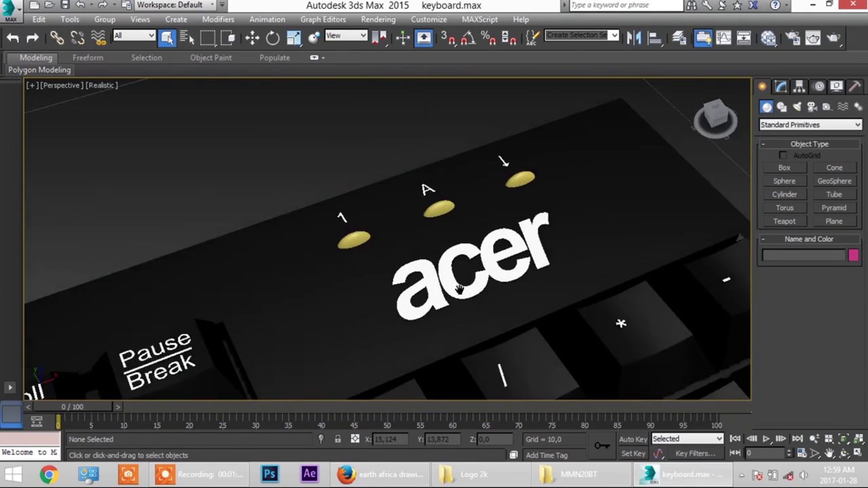Open the Material Editor
The image size is (868, 488).
[768, 38]
